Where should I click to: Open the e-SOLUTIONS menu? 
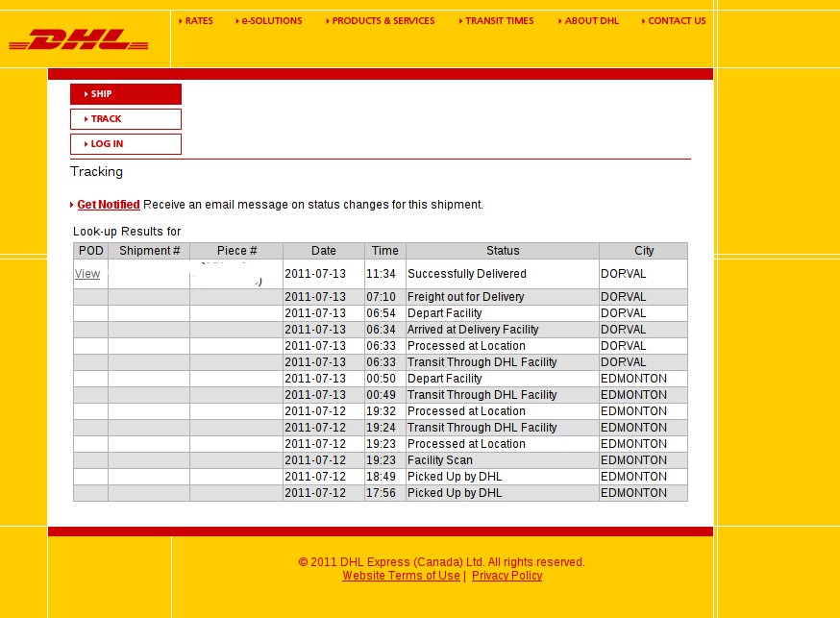(269, 21)
